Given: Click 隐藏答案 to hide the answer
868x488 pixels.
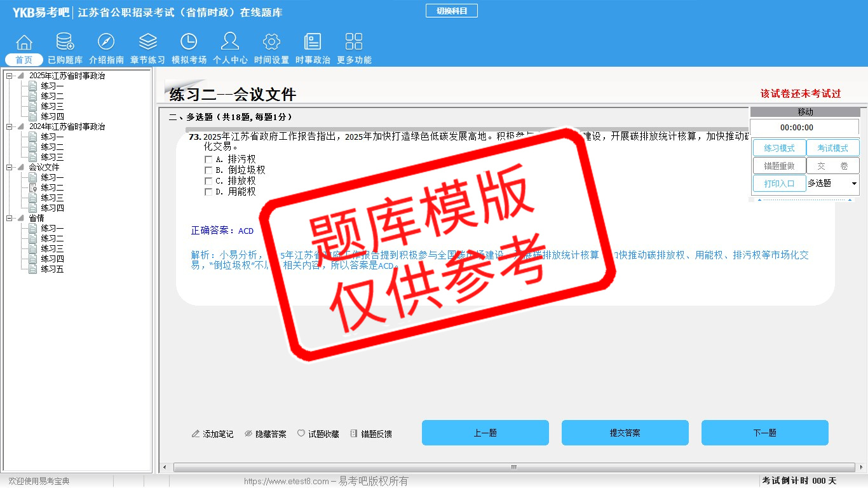Looking at the screenshot, I should coord(265,434).
